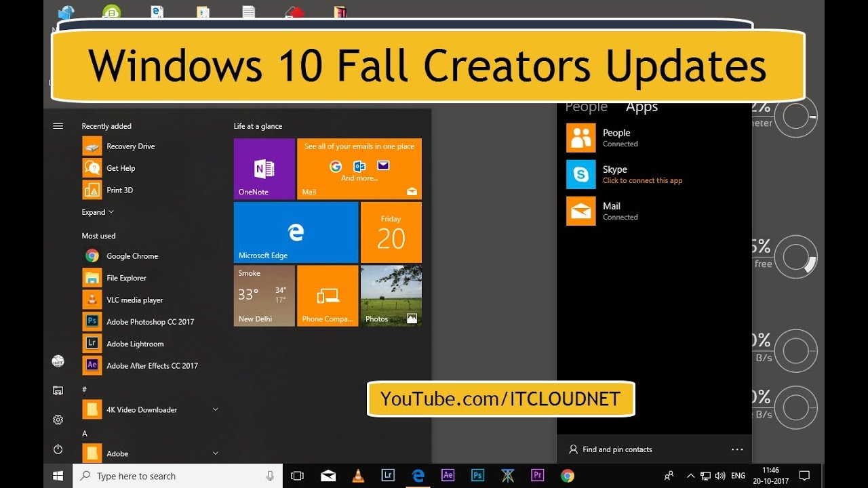Open the Phone Companion tile

(x=328, y=296)
